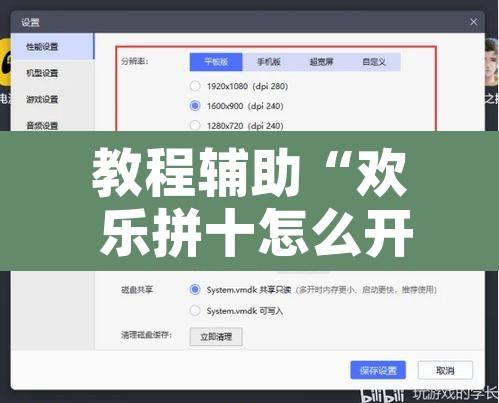Close the 设置 dialog with X

(473, 22)
